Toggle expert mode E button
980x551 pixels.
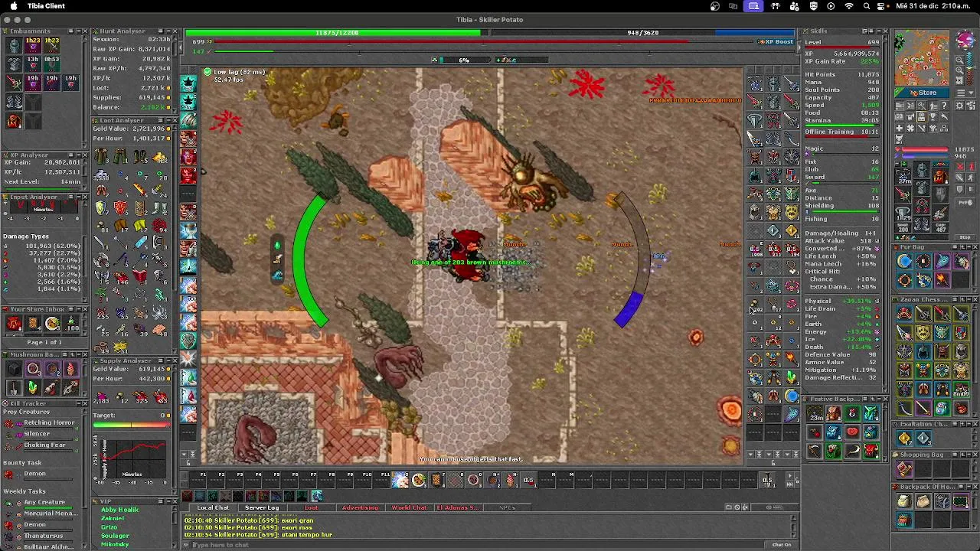click(970, 189)
